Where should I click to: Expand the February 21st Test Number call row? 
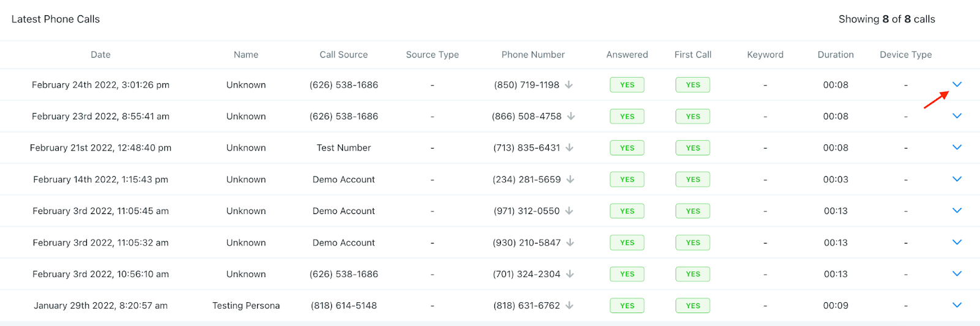click(957, 147)
